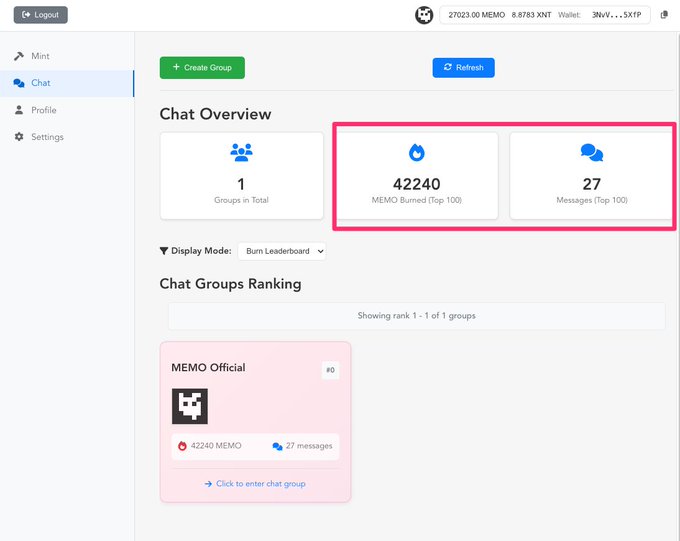Open the Mint page in sidebar
Viewport: 680px width, 541px height.
40,56
